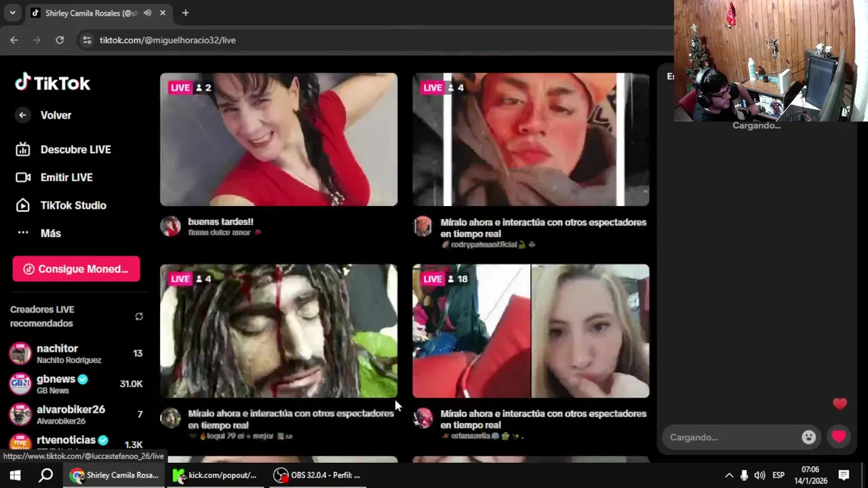Click the browser back arrow
Image resolution: width=868 pixels, height=488 pixels.
tap(14, 40)
